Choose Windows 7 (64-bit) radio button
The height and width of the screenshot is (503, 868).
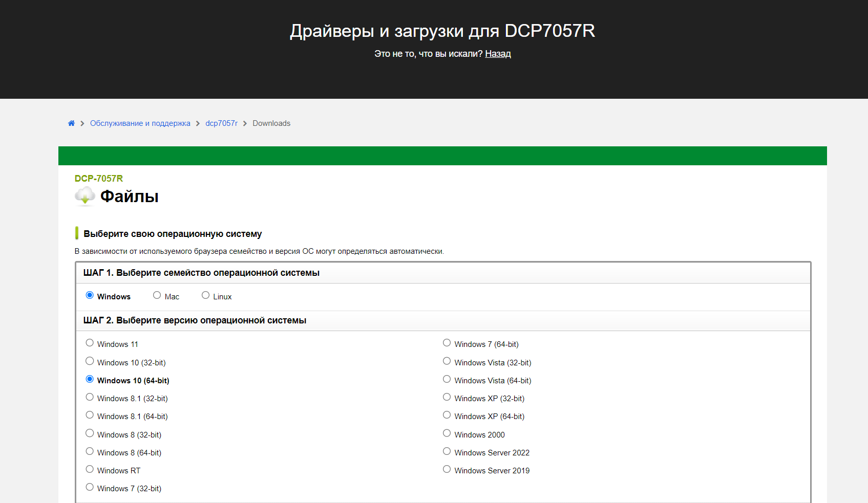(x=447, y=343)
